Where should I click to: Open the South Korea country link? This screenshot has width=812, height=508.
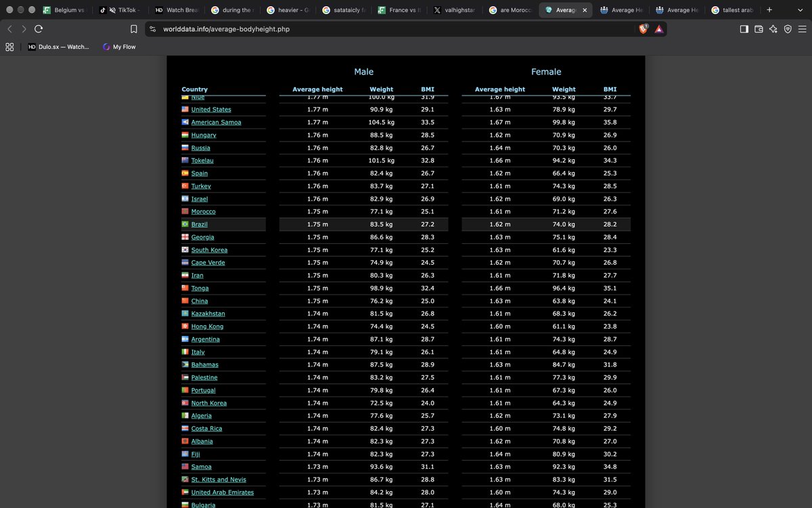(209, 250)
